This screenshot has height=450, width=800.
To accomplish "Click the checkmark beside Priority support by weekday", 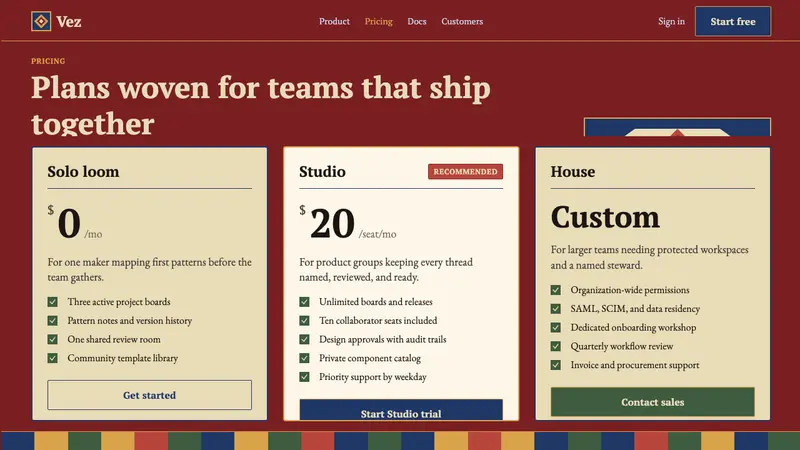I will [304, 377].
